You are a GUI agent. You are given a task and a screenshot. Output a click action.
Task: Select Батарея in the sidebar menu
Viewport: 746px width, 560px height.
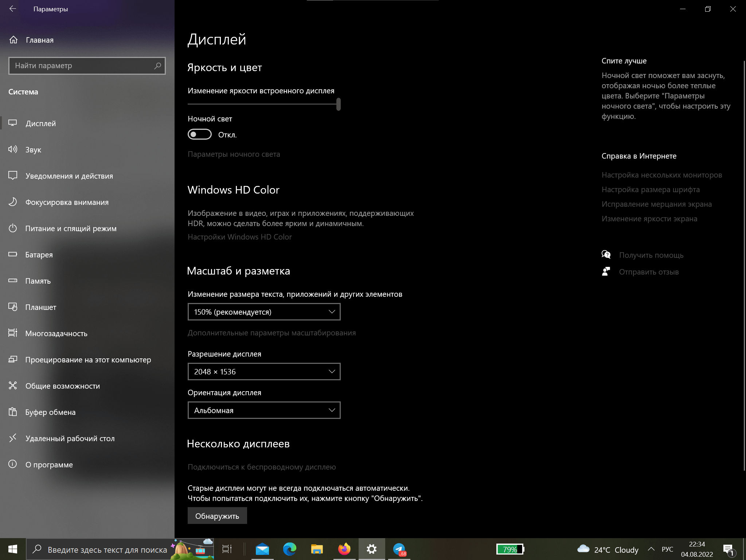(87, 254)
